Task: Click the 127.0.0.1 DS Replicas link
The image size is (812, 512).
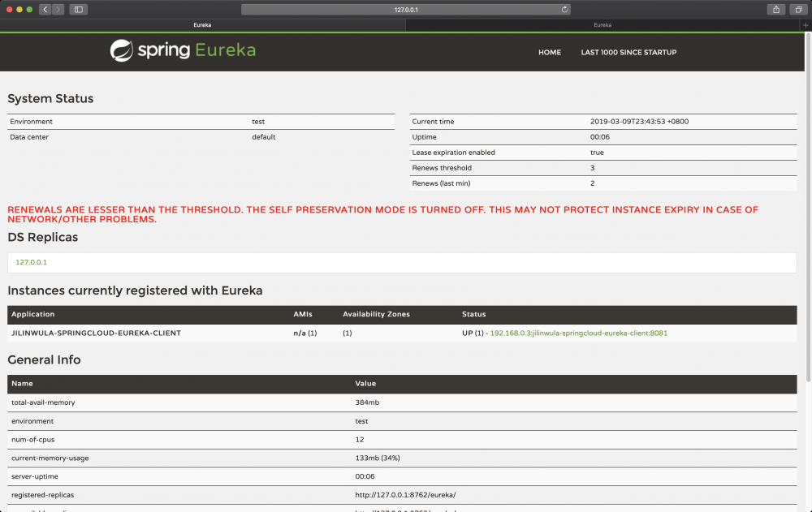Action: pos(31,262)
